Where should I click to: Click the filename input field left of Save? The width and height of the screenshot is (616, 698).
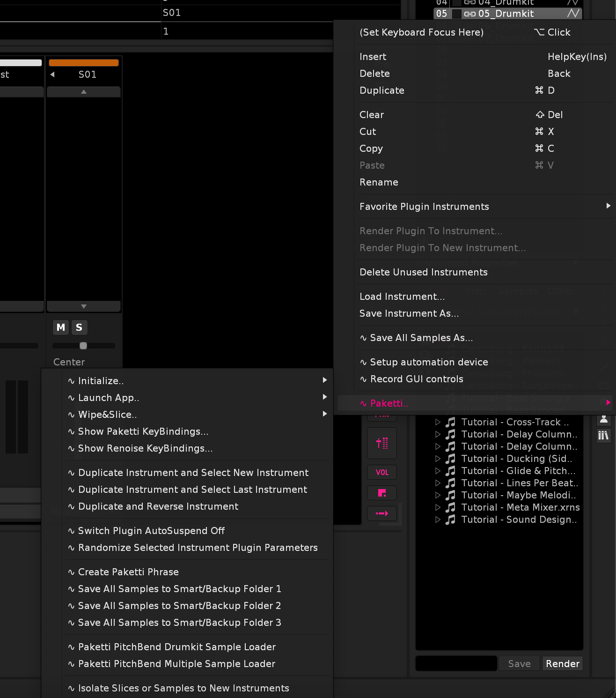456,664
